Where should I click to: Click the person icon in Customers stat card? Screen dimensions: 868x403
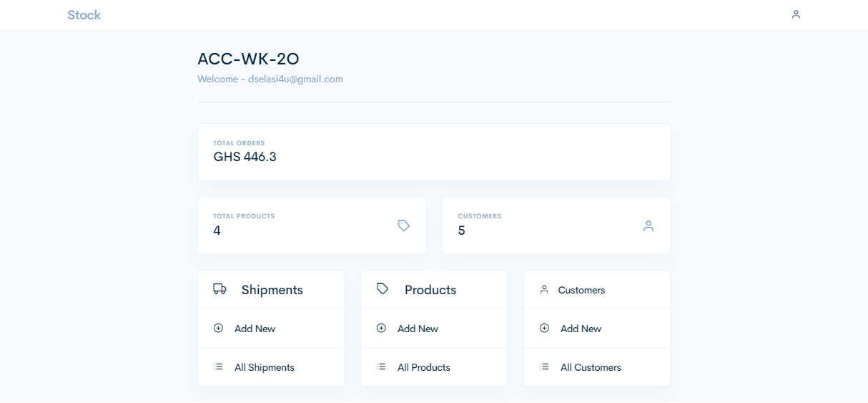648,225
